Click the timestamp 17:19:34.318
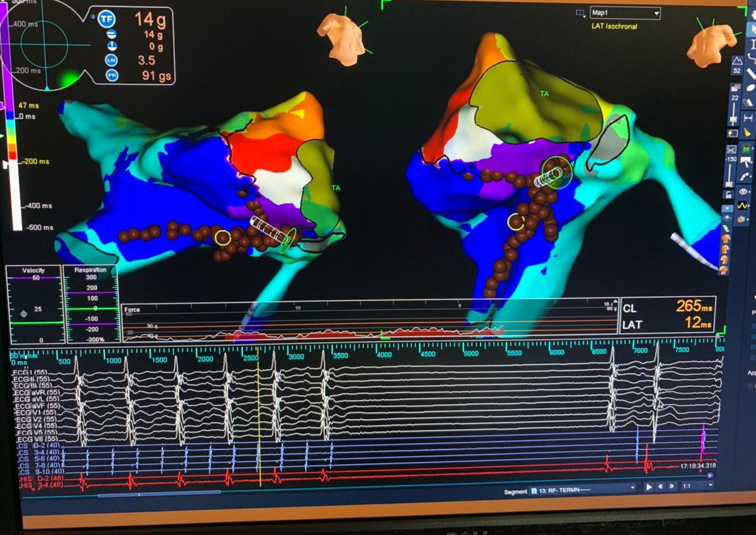 click(x=697, y=466)
